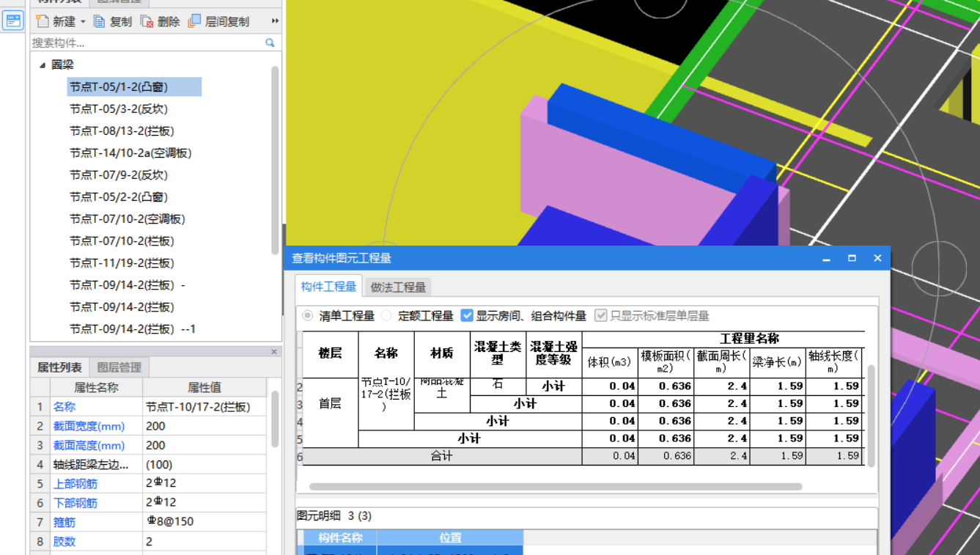
Task: Select the 定额工程量 radio button
Action: pos(387,316)
